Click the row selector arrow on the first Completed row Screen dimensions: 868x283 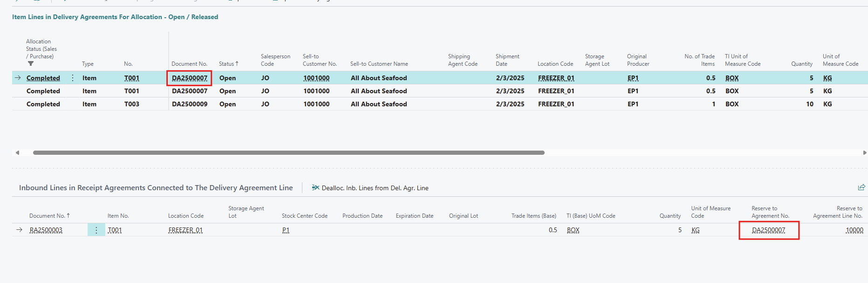(x=18, y=78)
